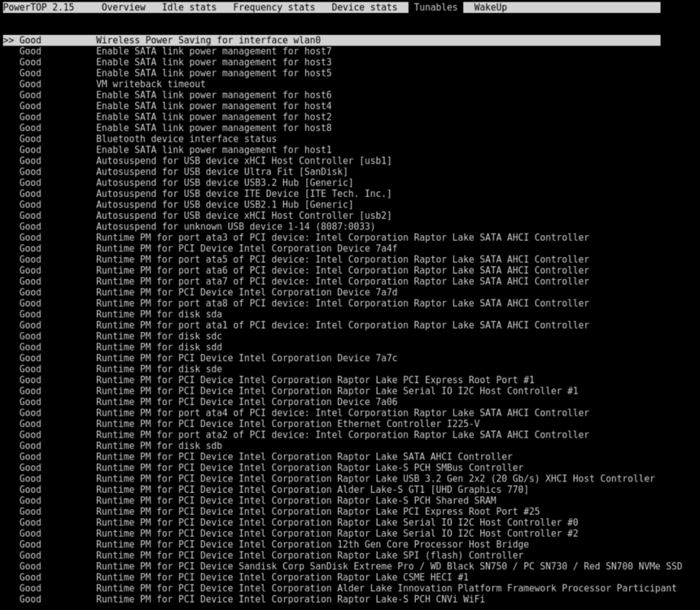The width and height of the screenshot is (700, 610).
Task: Select Runtime PM for USB 3.2 XHCI Host Controller
Action: 337,478
